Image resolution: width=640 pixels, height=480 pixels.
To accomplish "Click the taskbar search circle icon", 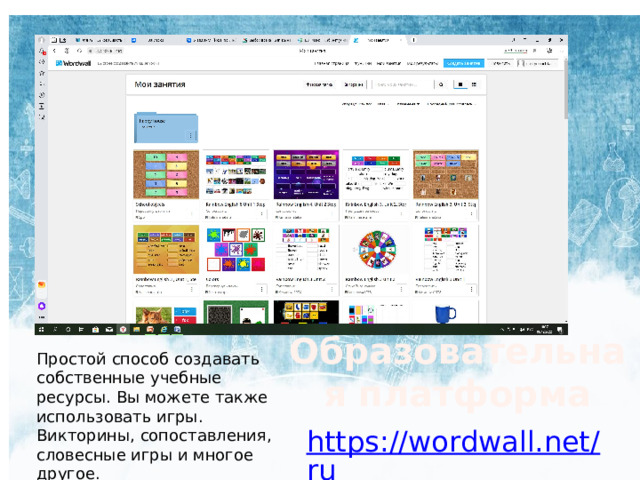I will pos(68,330).
